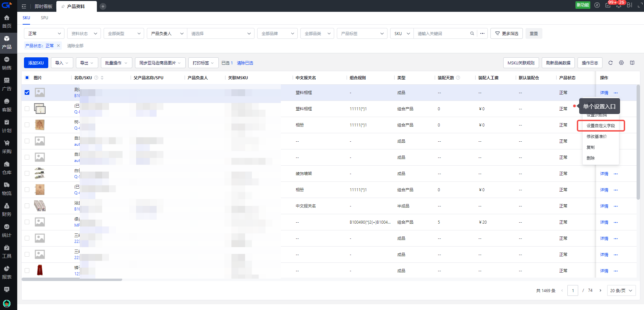This screenshot has width=644, height=310.
Task: Toggle the select-all header checkbox
Action: 27,78
